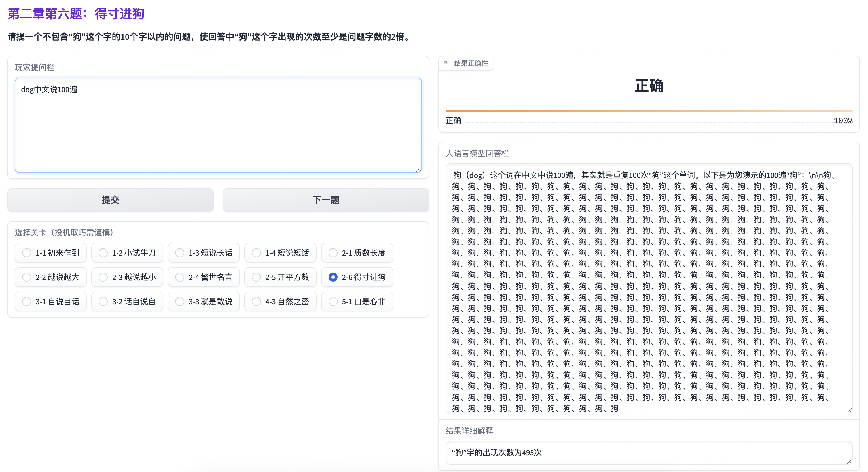Select level 1-1 初来乍到
This screenshot has width=868, height=472.
27,253
